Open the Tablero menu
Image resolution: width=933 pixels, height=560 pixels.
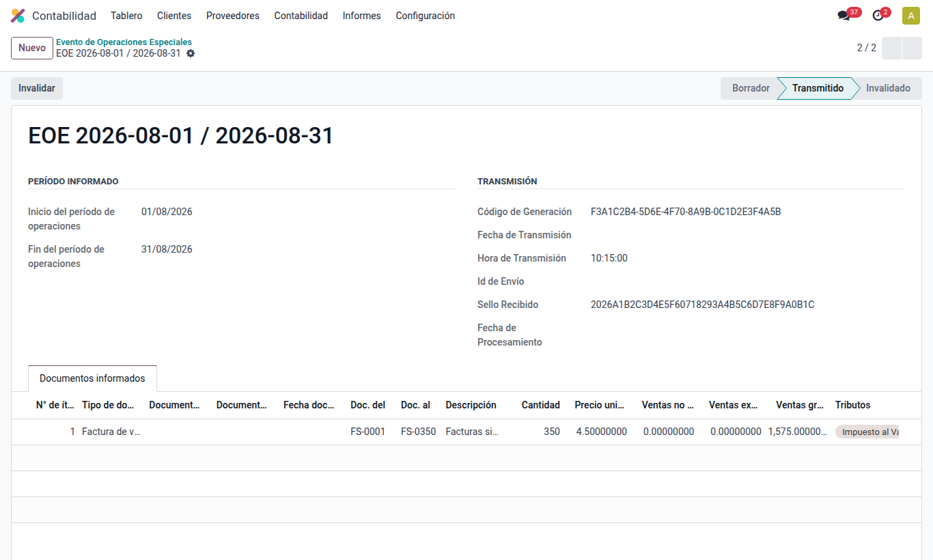pyautogui.click(x=126, y=16)
